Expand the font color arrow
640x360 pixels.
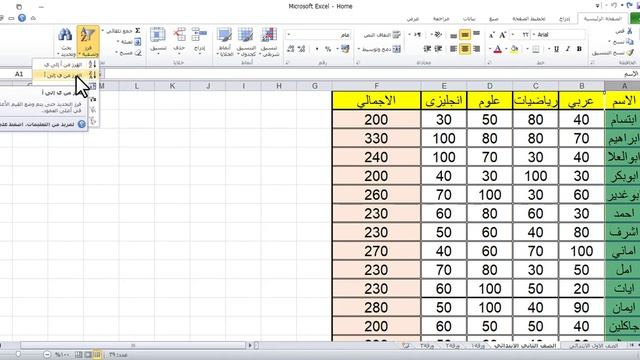490,49
